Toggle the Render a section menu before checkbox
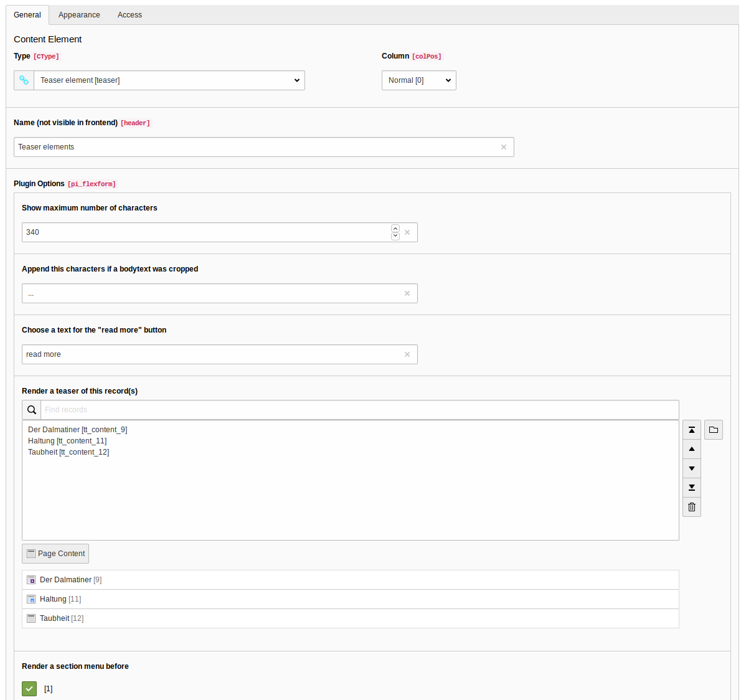The image size is (746, 700). (x=29, y=689)
